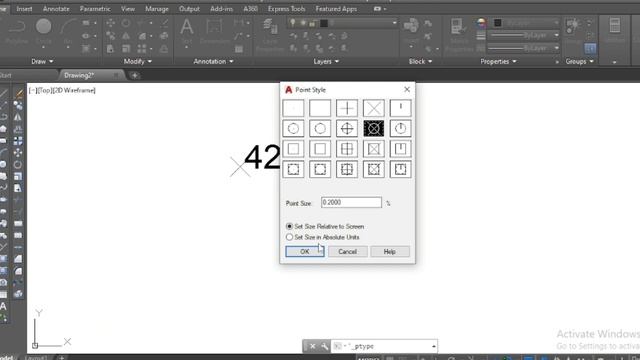Expand the Groups panel dropdown
This screenshot has height=360, width=640.
point(580,62)
